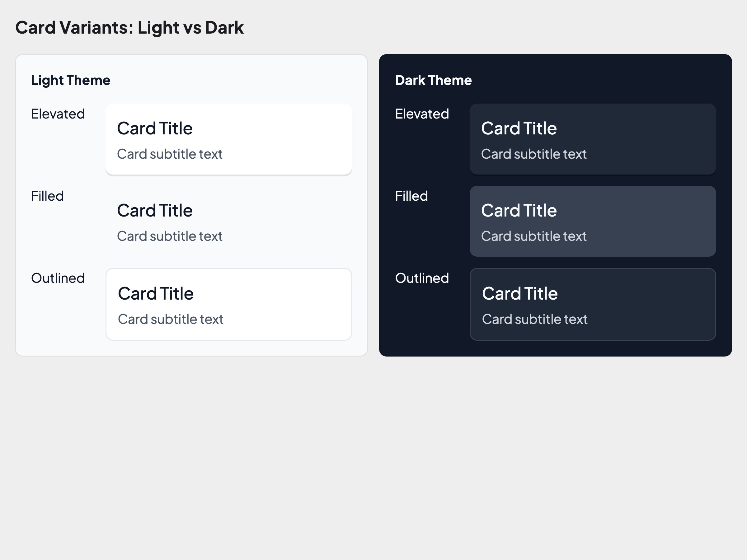Select the Elevated label in Light Theme
This screenshot has width=747, height=560.
pos(58,114)
